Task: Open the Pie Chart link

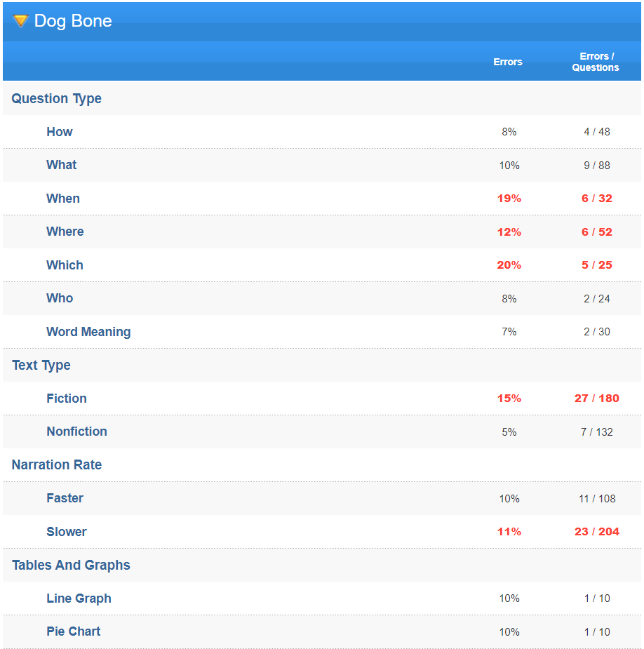Action: pos(73,631)
